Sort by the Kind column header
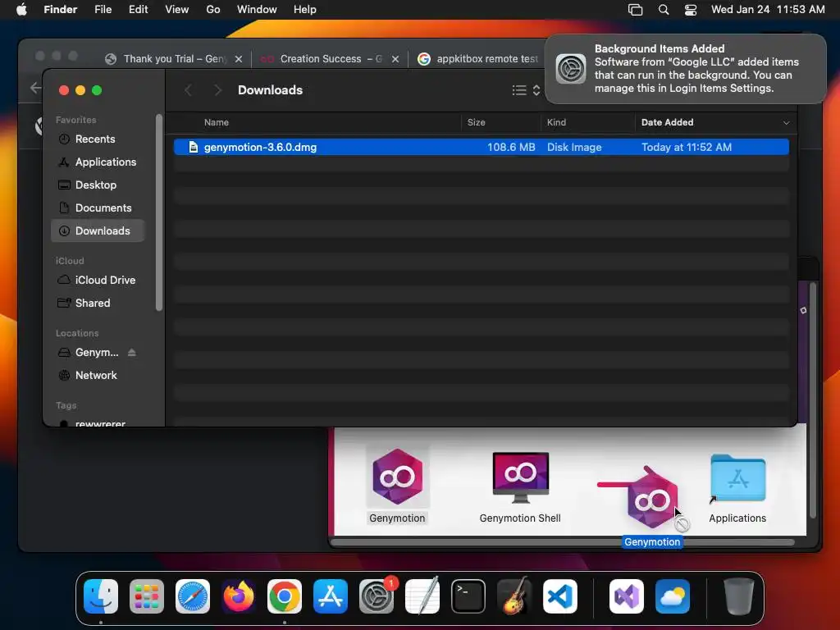 click(x=557, y=123)
